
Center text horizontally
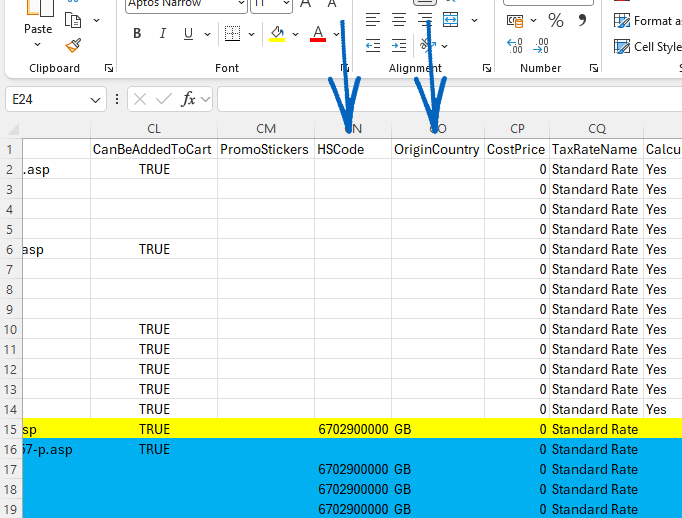399,20
